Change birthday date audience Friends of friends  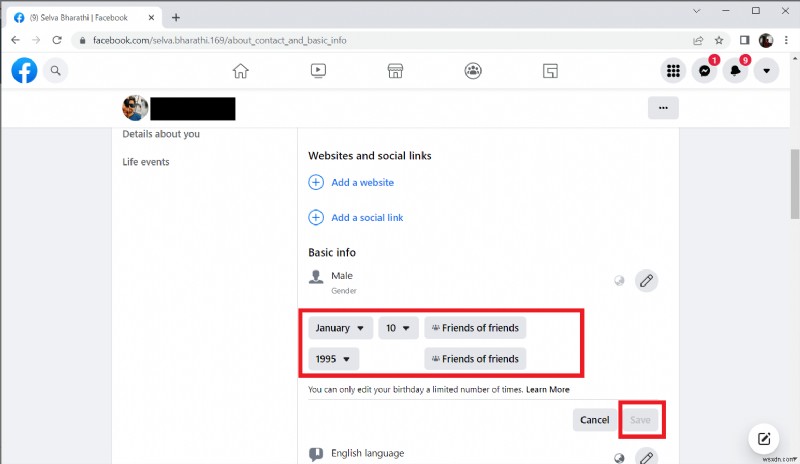(475, 328)
